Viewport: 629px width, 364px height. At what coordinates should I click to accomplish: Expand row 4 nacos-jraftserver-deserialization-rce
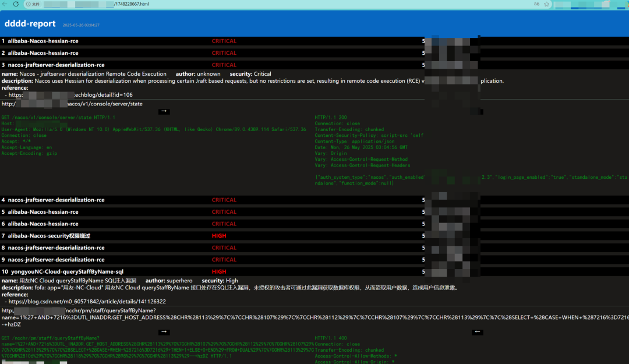314,200
